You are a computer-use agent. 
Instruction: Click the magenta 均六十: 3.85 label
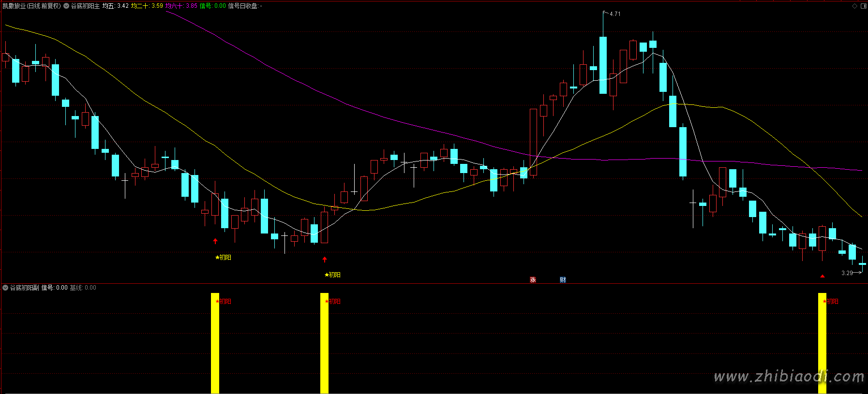coord(181,6)
